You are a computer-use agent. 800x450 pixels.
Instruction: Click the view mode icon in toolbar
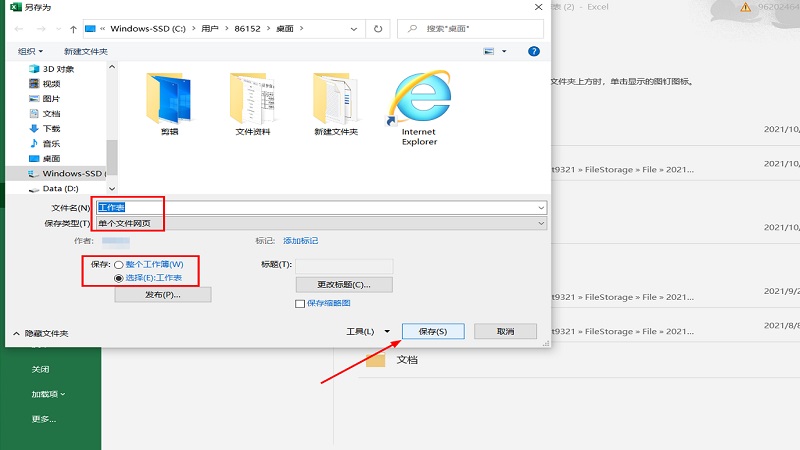click(489, 51)
